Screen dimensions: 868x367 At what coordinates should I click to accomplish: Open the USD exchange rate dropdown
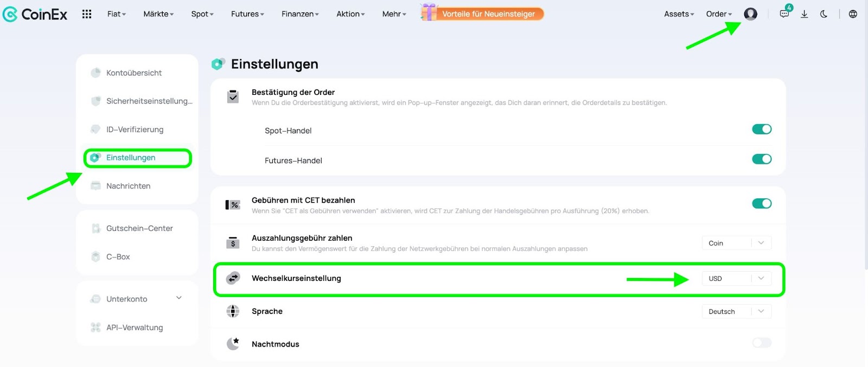(736, 279)
